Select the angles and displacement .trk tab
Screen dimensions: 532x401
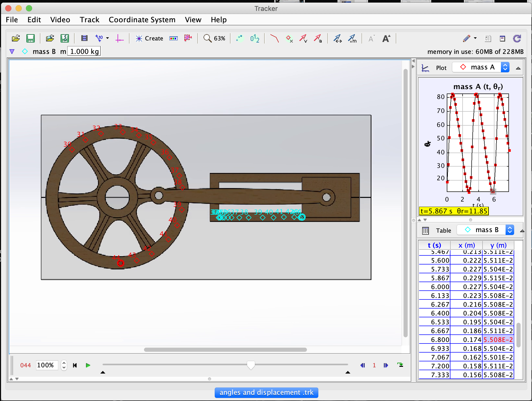click(266, 392)
